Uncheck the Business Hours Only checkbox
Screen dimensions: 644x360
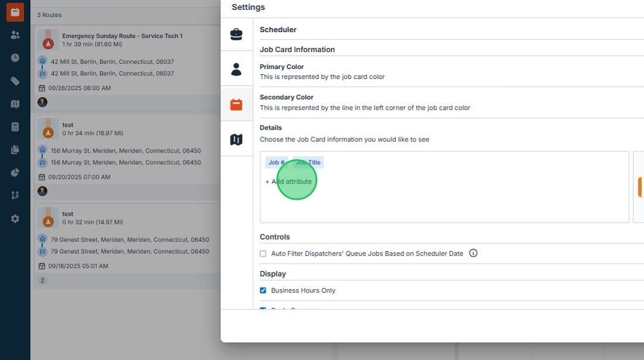click(263, 290)
